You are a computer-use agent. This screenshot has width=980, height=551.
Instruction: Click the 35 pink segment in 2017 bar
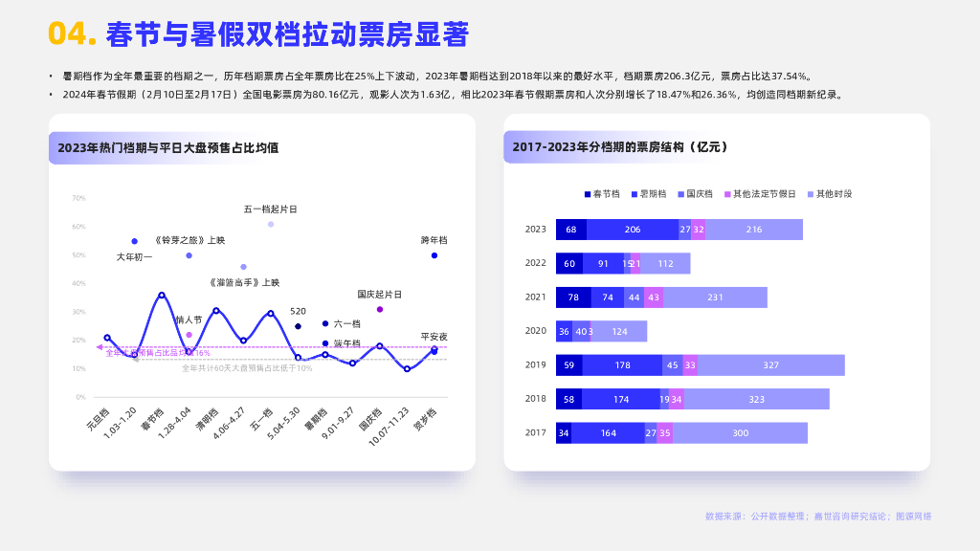(x=665, y=433)
